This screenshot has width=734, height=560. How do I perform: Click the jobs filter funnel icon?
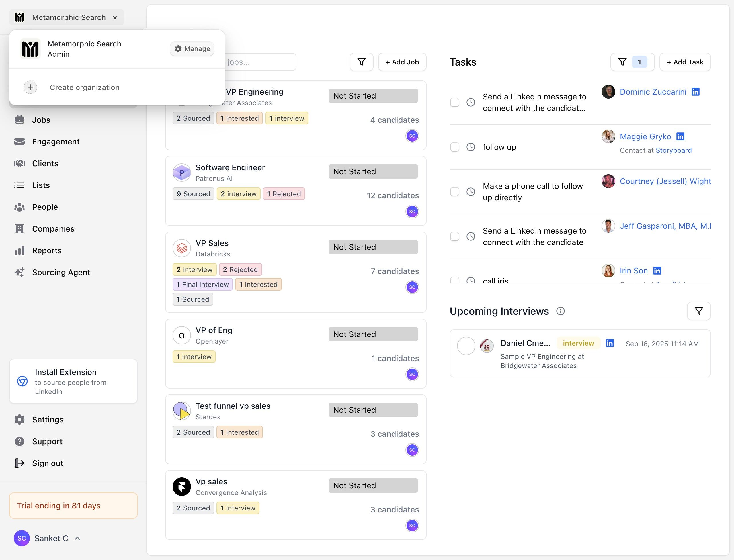click(x=361, y=62)
